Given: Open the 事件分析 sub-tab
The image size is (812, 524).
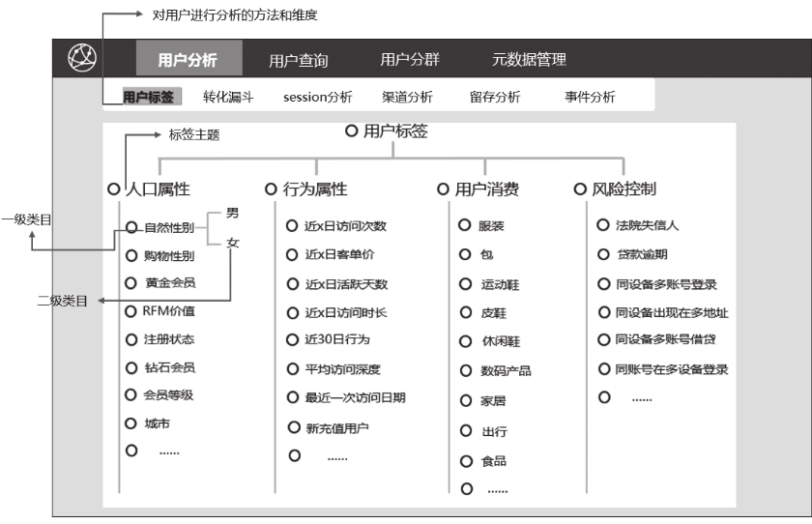Looking at the screenshot, I should [590, 97].
